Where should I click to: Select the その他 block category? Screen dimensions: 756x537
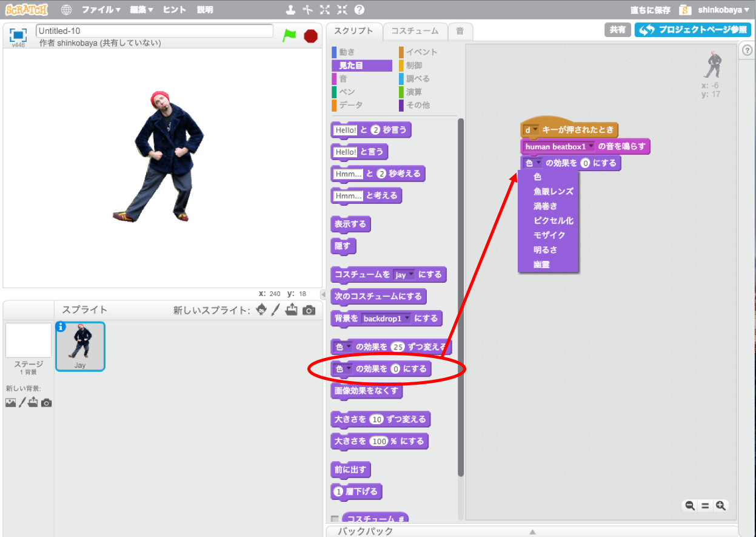click(x=418, y=105)
